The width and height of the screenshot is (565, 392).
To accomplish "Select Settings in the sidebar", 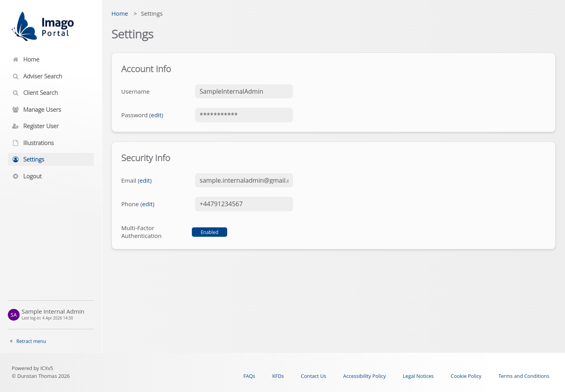I will [51, 160].
